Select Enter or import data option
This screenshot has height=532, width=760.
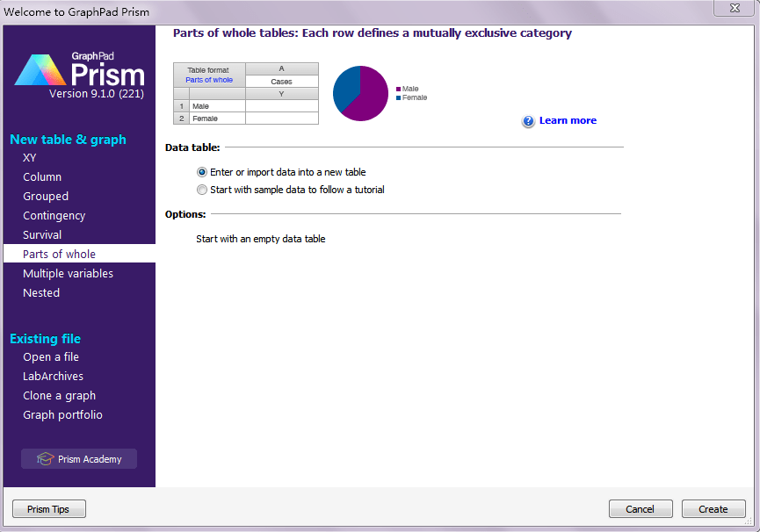[x=202, y=172]
